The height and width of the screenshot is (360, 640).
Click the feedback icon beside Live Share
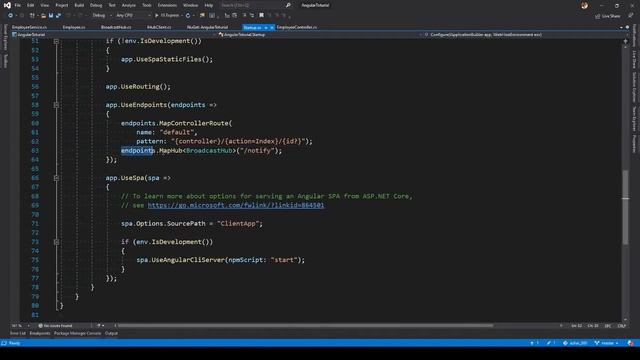tap(631, 16)
